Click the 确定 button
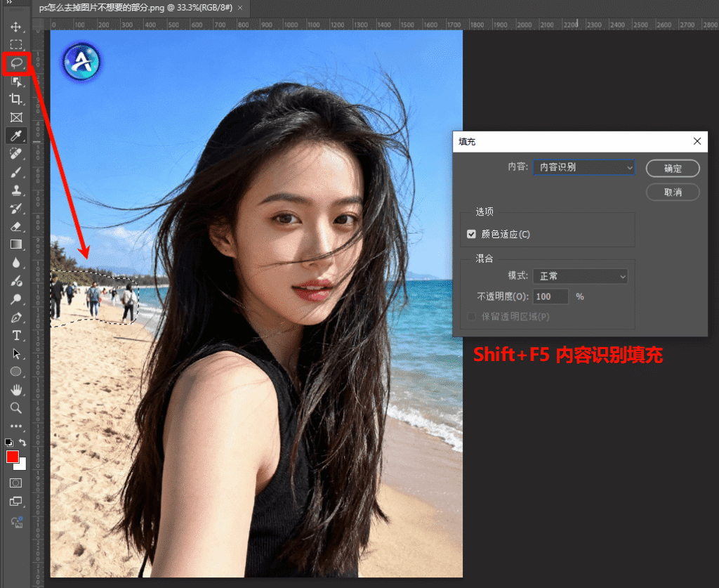This screenshot has height=588, width=719. [x=673, y=169]
